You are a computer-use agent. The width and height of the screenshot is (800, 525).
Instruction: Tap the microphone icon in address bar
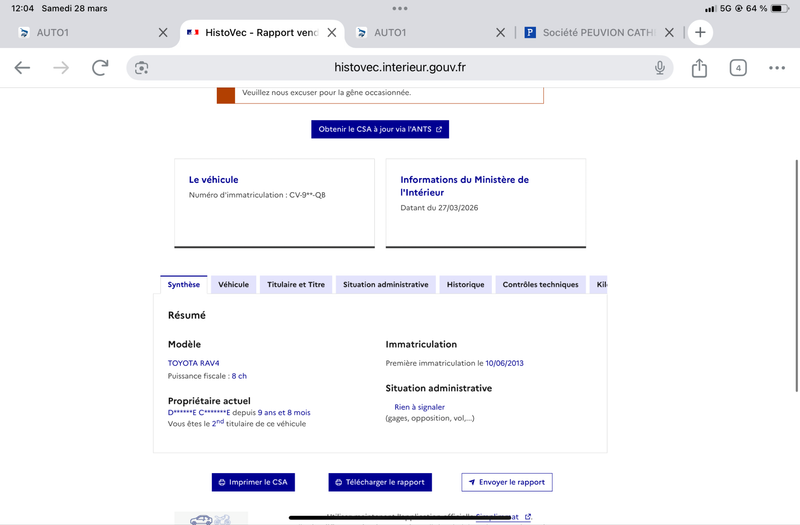[x=660, y=67]
